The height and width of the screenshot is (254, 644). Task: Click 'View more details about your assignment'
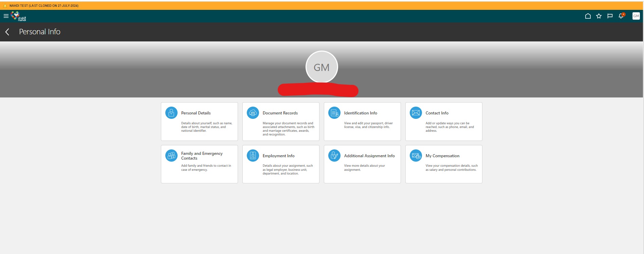364,168
